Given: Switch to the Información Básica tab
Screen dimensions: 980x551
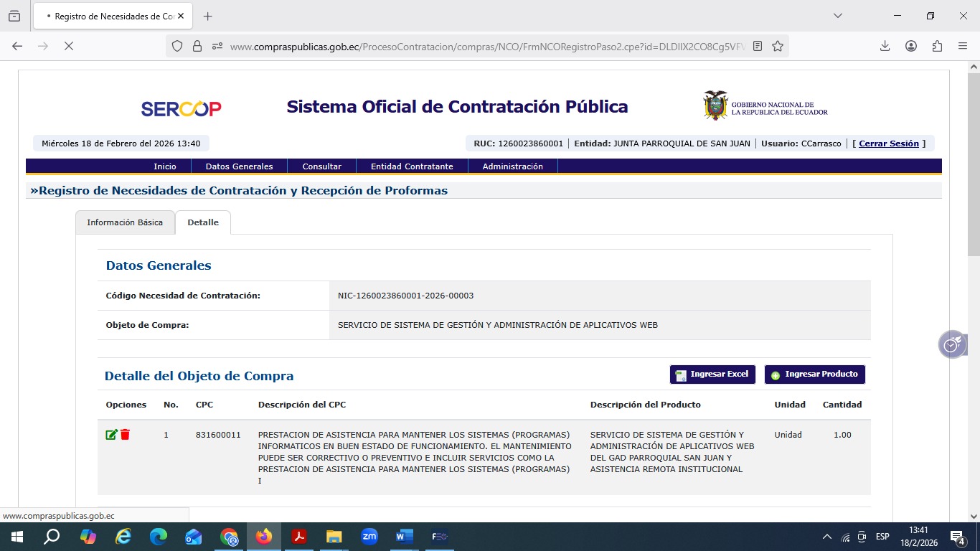Looking at the screenshot, I should tap(125, 222).
